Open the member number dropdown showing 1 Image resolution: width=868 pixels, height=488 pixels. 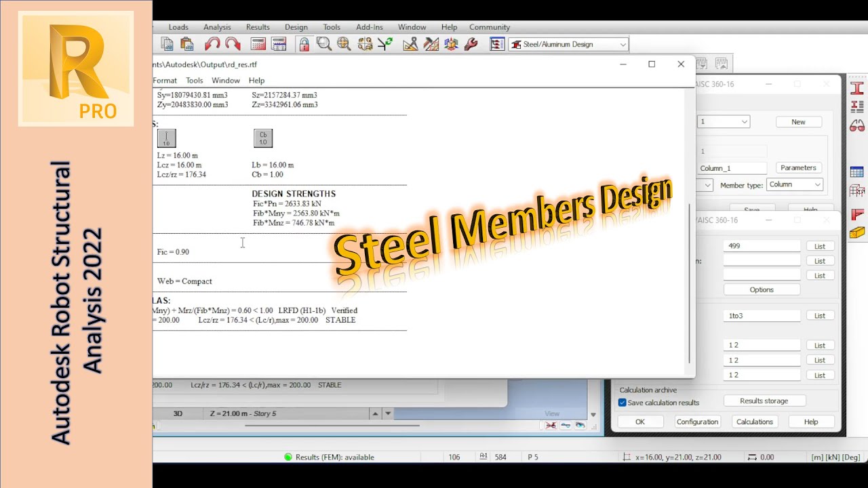[723, 122]
